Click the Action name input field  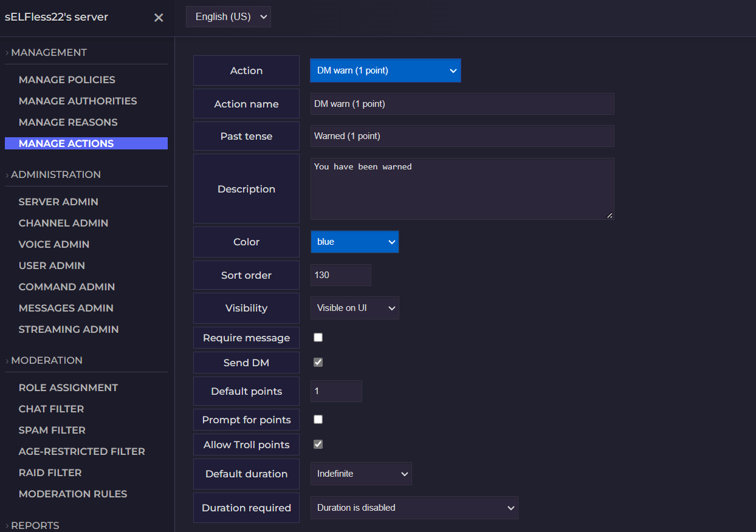tap(462, 104)
